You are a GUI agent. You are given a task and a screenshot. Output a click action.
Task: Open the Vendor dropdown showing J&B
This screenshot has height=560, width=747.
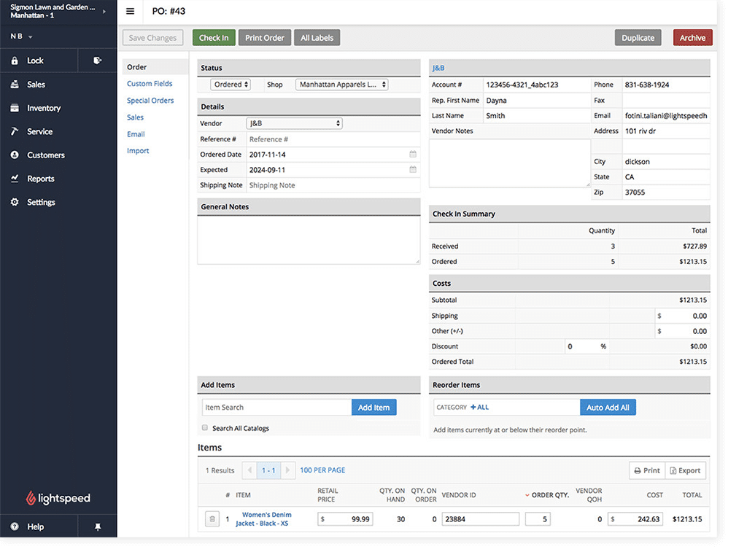pos(295,123)
